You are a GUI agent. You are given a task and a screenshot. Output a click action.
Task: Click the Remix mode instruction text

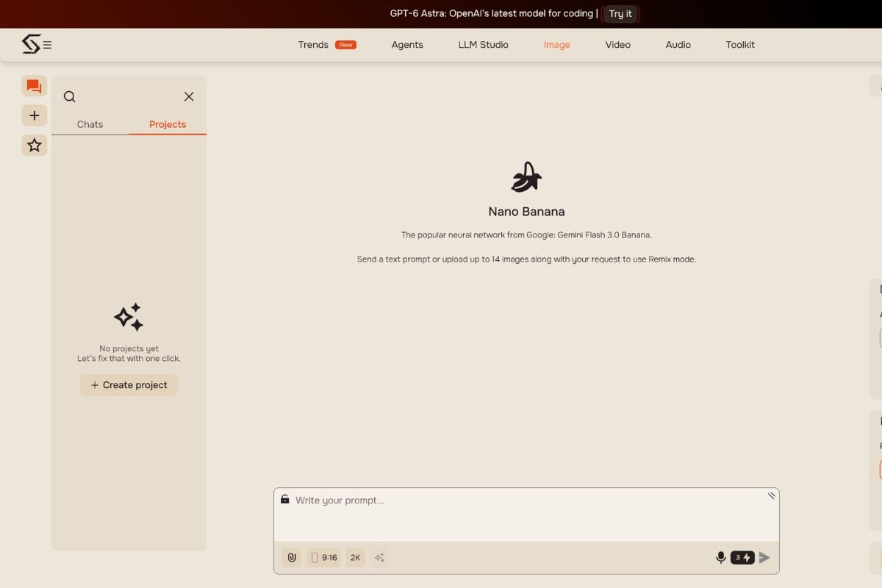click(526, 259)
